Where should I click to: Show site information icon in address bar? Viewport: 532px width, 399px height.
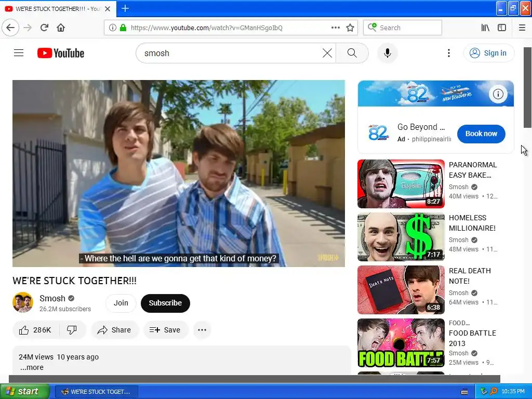point(112,28)
